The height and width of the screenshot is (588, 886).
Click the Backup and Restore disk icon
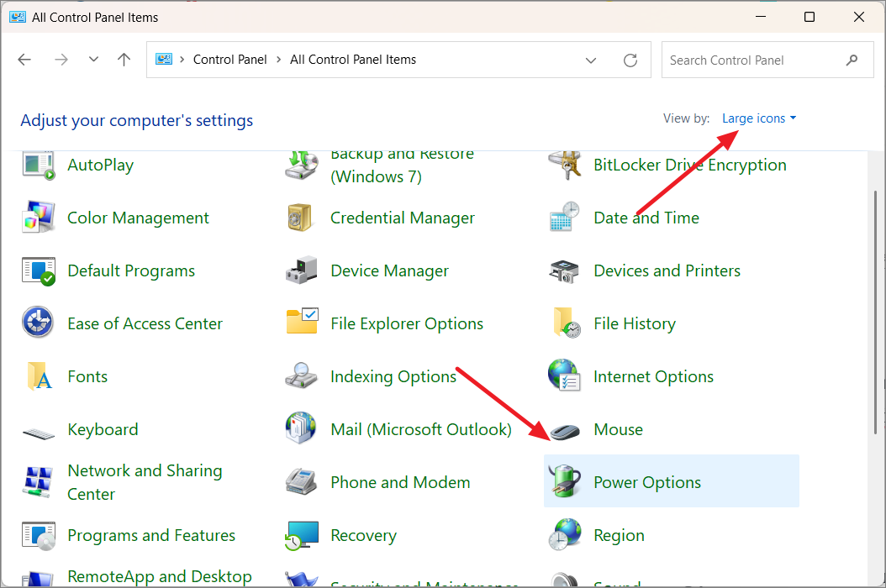pyautogui.click(x=301, y=165)
